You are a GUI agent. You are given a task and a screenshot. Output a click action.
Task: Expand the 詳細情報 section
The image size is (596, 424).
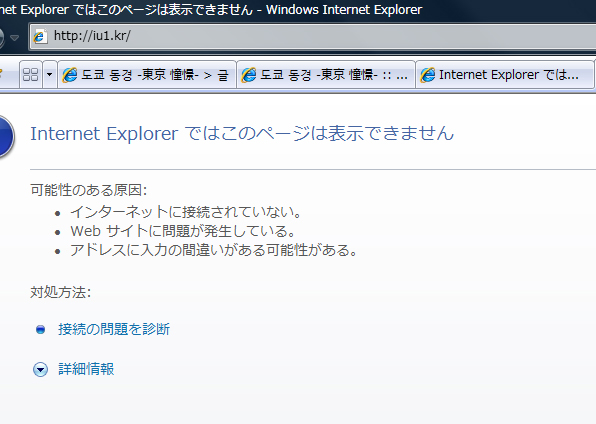(x=86, y=369)
